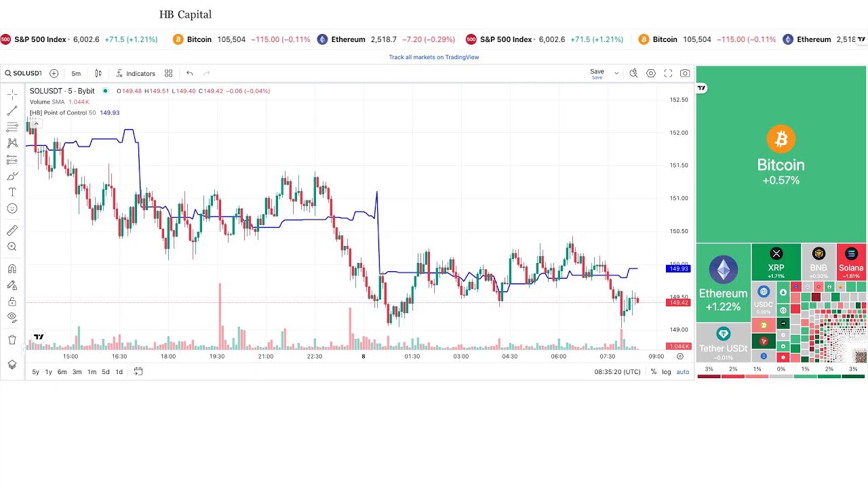Image resolution: width=868 pixels, height=488 pixels.
Task: Open the Fibonacci retracement tools
Action: pos(12,127)
